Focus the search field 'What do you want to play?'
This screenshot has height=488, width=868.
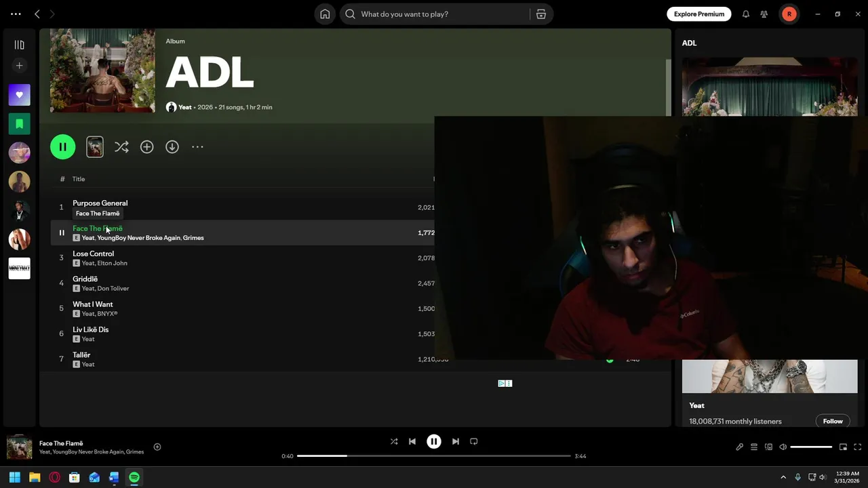point(434,14)
